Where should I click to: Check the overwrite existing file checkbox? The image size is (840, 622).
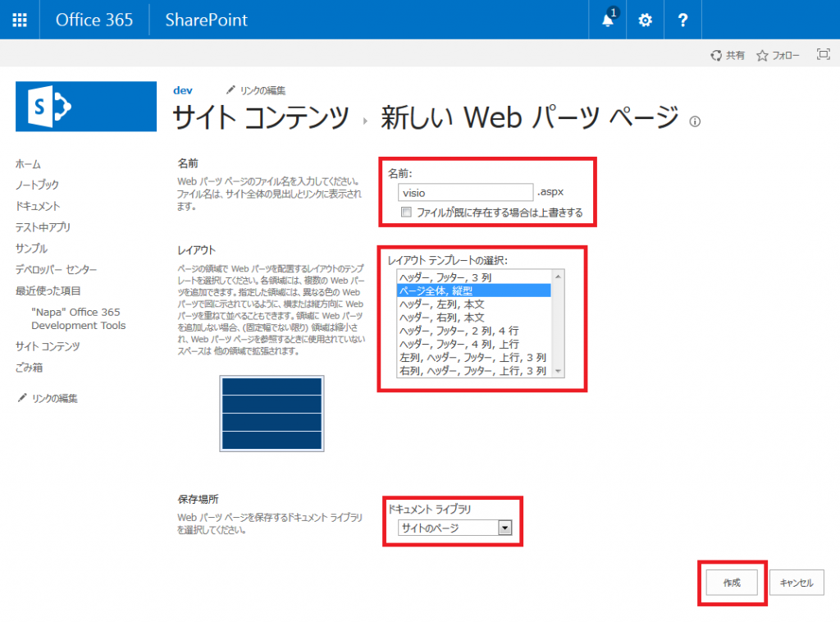[x=405, y=212]
